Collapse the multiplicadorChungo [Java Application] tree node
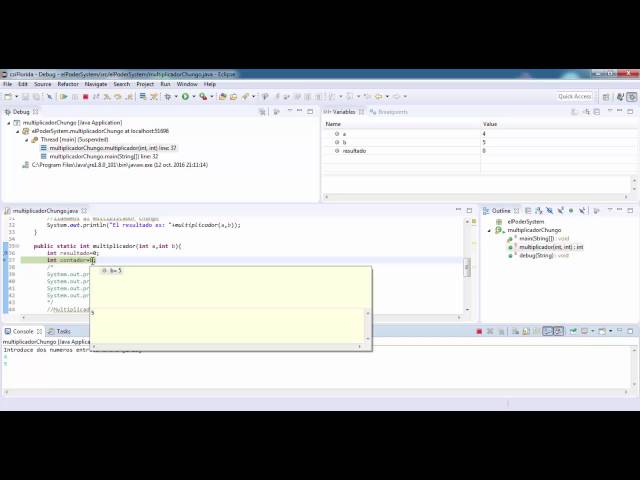 (x=9, y=123)
